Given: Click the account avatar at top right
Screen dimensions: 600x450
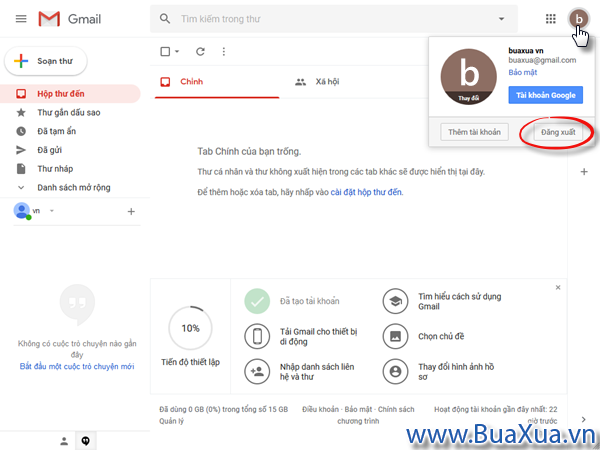Looking at the screenshot, I should click(x=579, y=18).
